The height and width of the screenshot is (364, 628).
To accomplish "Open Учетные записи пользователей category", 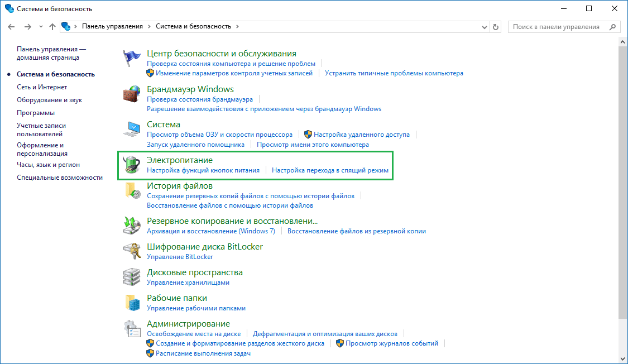I will tap(41, 130).
